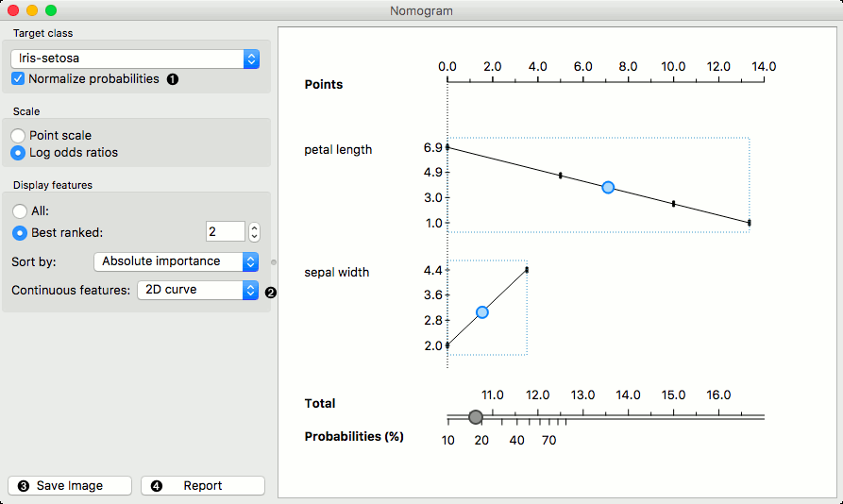This screenshot has width=843, height=504.
Task: Click the gray Total slider handle
Action: (476, 417)
